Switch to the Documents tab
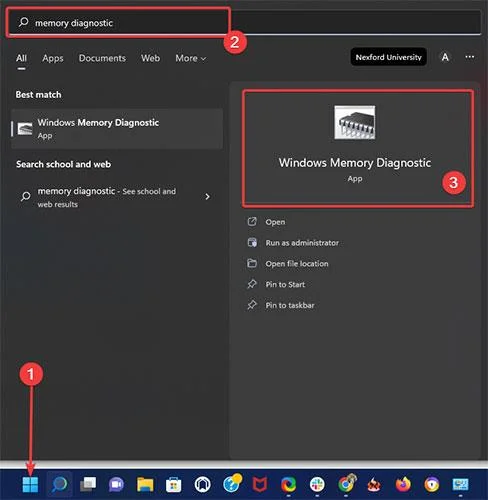The width and height of the screenshot is (488, 500). click(x=102, y=58)
